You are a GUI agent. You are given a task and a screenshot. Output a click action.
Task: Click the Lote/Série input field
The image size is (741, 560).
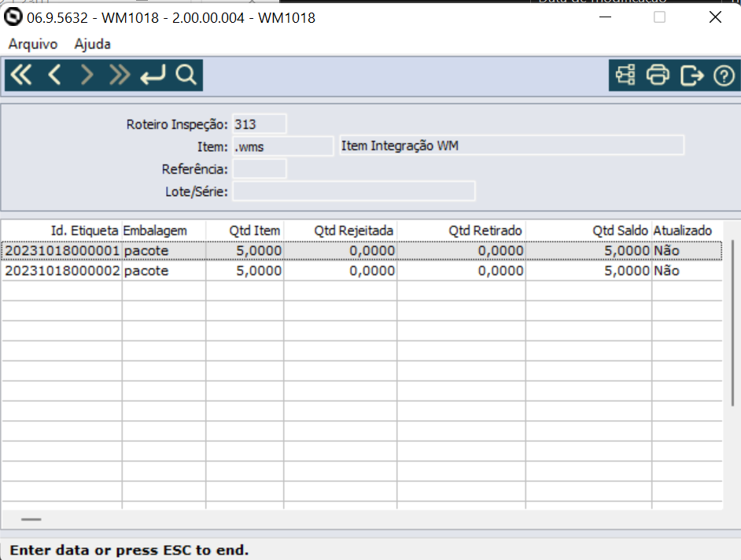[354, 191]
